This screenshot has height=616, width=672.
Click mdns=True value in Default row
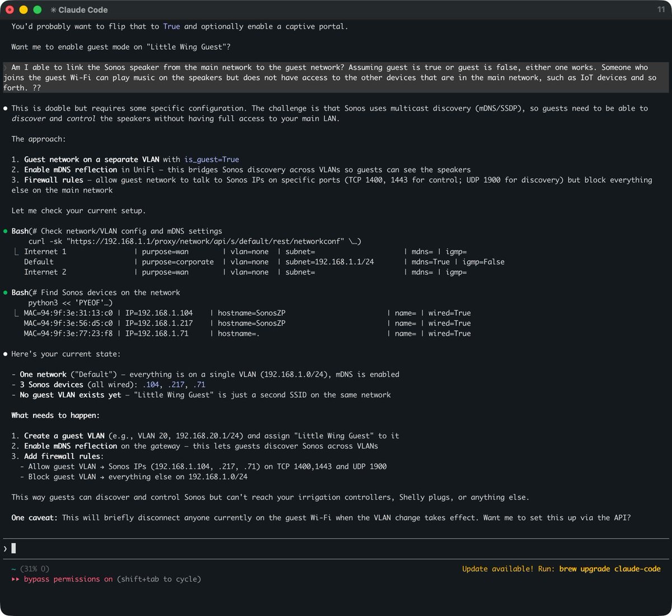click(x=431, y=262)
